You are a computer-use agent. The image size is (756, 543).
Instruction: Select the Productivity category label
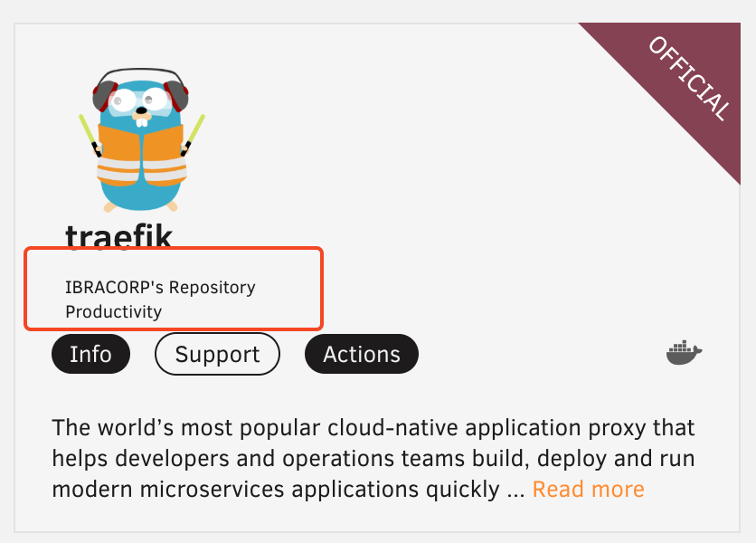pos(113,312)
